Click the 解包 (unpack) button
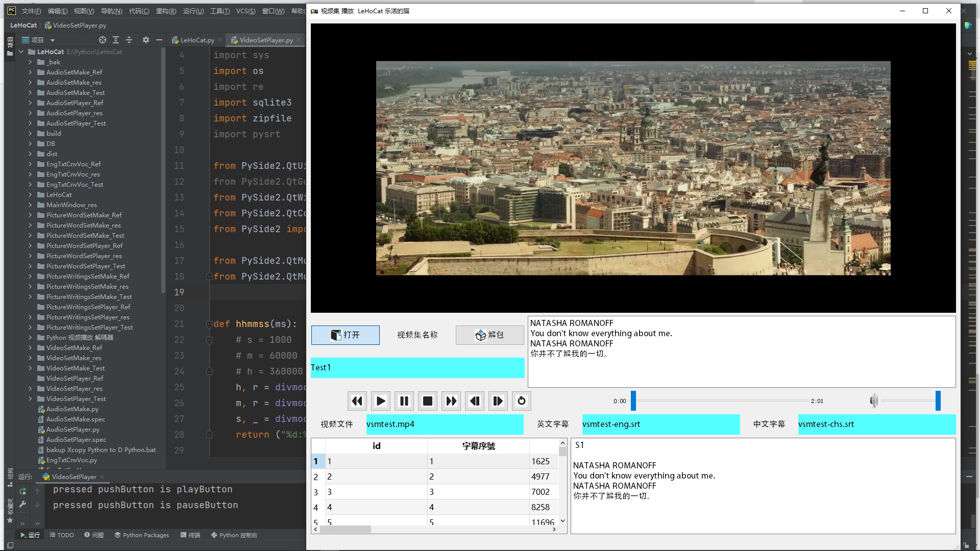 (x=489, y=335)
